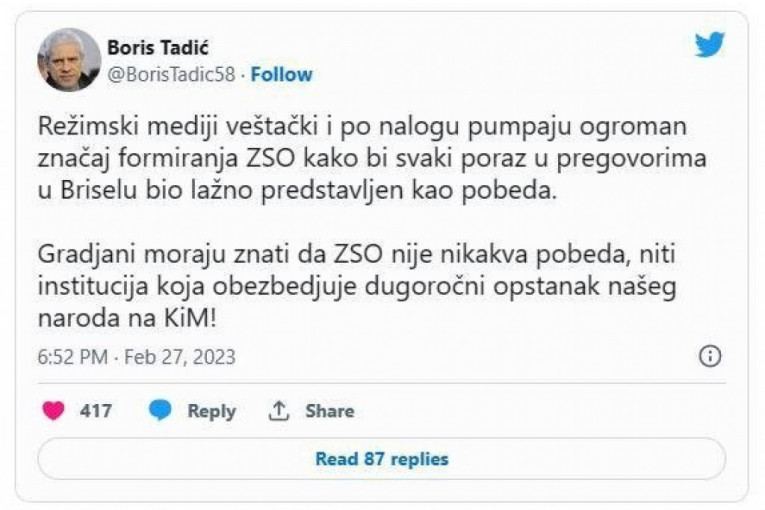The image size is (765, 510).
Task: Click the Read 87 replies button
Action: 382,460
